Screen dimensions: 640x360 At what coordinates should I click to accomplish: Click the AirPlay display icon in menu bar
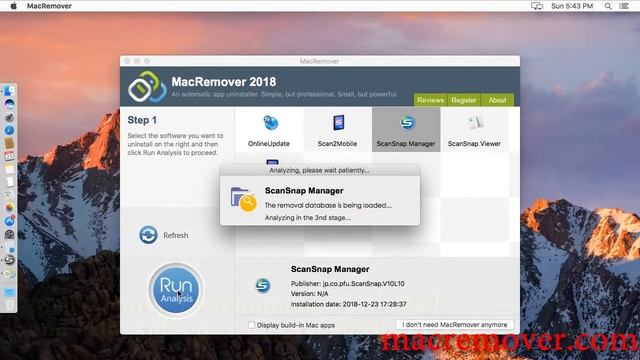pyautogui.click(x=537, y=6)
